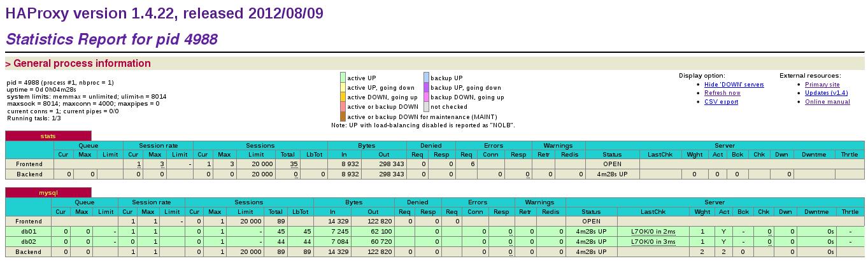Click the 'Display option:' label
The width and height of the screenshot is (868, 261).
pos(702,76)
